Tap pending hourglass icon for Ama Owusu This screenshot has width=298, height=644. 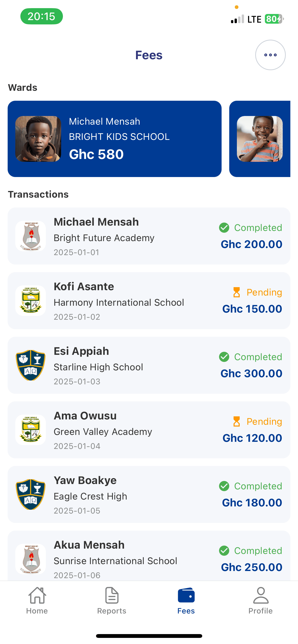(x=237, y=421)
